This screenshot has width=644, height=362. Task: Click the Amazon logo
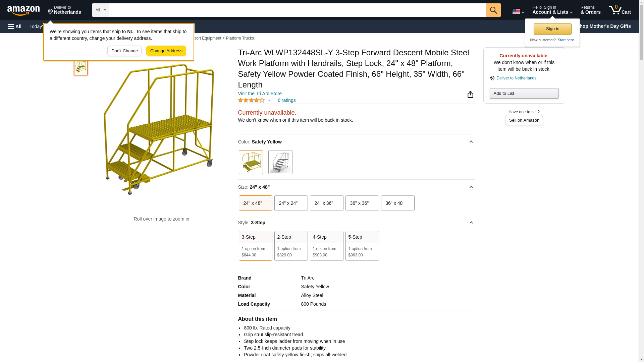click(x=23, y=10)
